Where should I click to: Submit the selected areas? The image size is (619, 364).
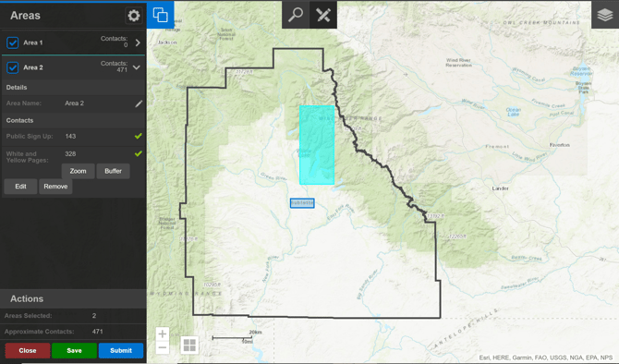click(x=121, y=350)
